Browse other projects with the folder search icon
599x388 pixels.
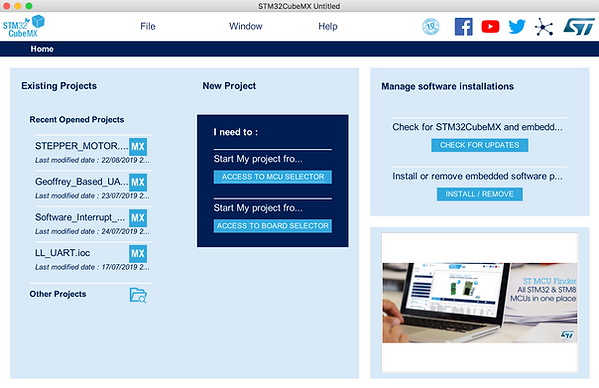[x=138, y=295]
